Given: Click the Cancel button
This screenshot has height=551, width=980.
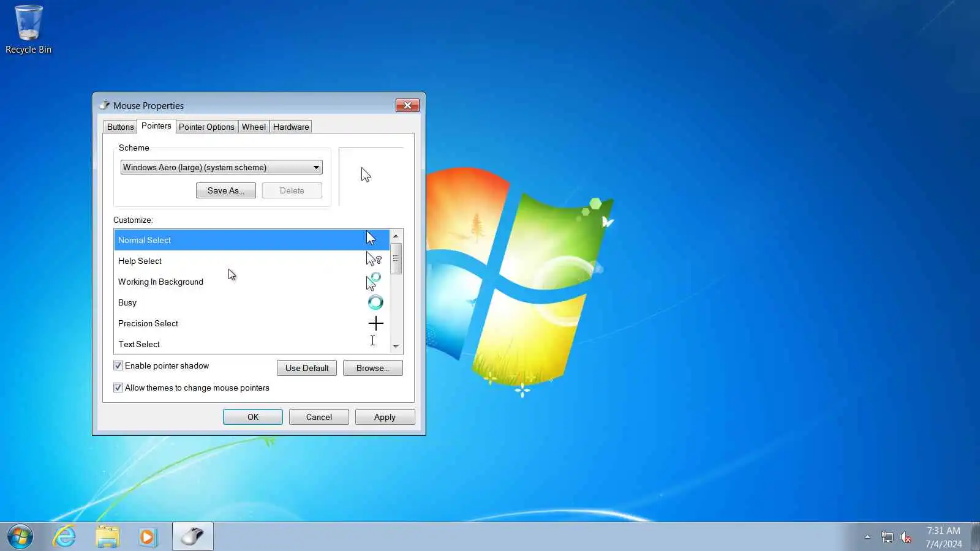Looking at the screenshot, I should tap(319, 417).
